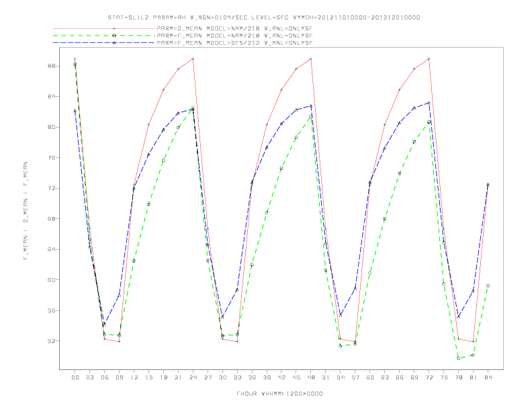Click x-axis tick label 24
The height and width of the screenshot is (411, 532).
pos(193,377)
